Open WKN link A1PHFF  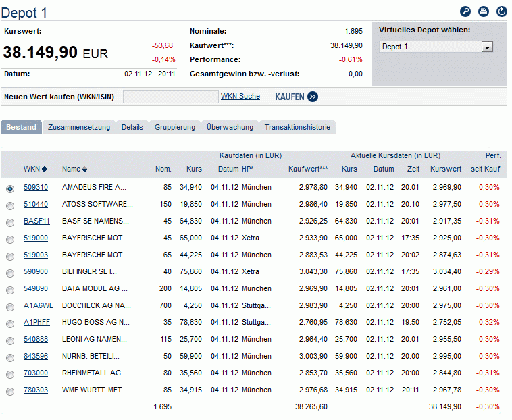point(36,322)
